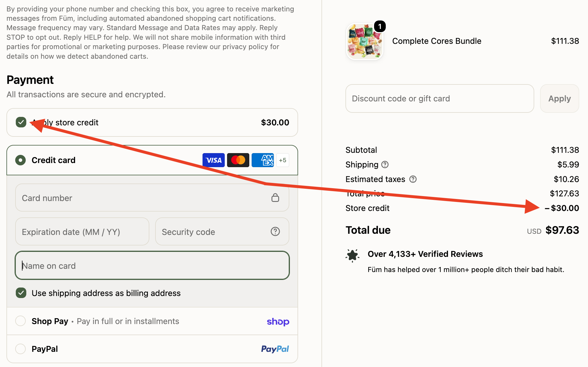Click the Apply discount button
This screenshot has height=367, width=588.
click(560, 98)
